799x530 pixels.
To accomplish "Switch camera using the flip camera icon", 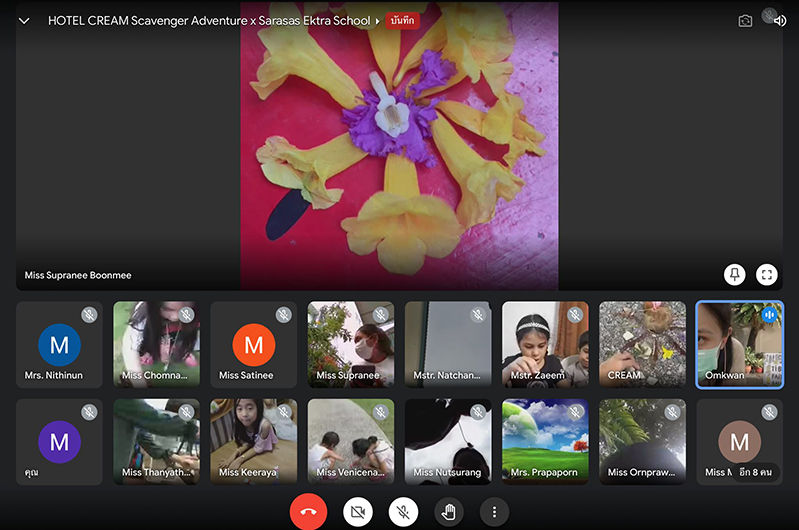I will [x=745, y=21].
